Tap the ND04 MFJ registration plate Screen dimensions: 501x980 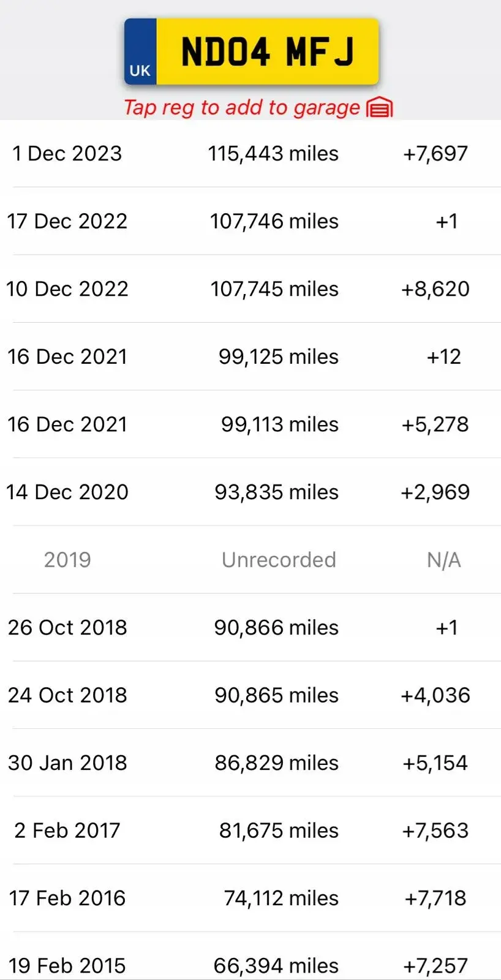251,51
